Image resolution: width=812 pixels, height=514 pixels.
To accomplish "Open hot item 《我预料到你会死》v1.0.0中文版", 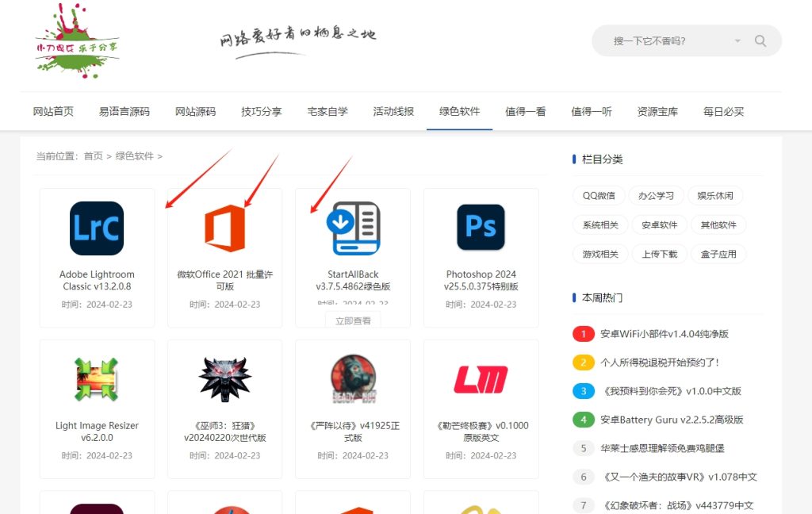I will [671, 391].
